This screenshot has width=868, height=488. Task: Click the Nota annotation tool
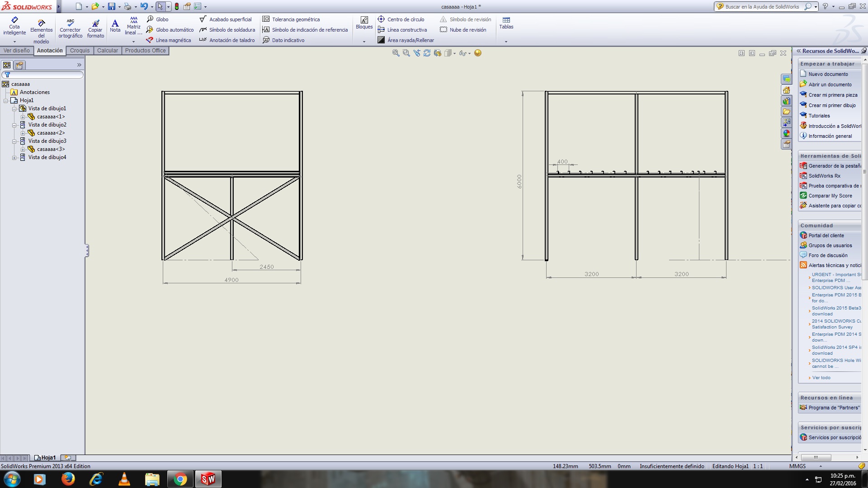(x=115, y=25)
